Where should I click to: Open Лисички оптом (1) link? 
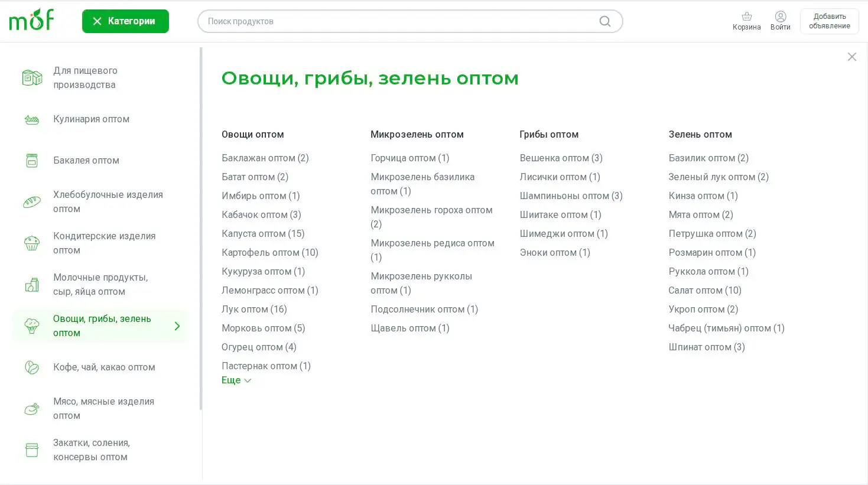point(560,177)
